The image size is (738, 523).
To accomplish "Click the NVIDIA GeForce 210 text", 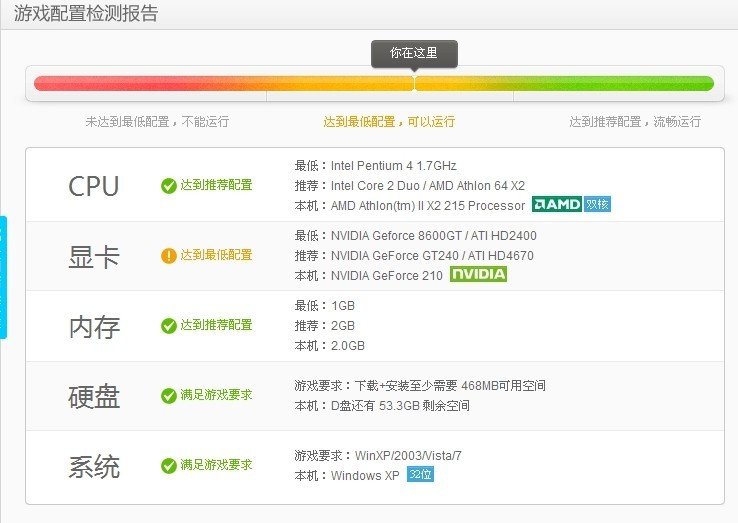I will pyautogui.click(x=387, y=276).
